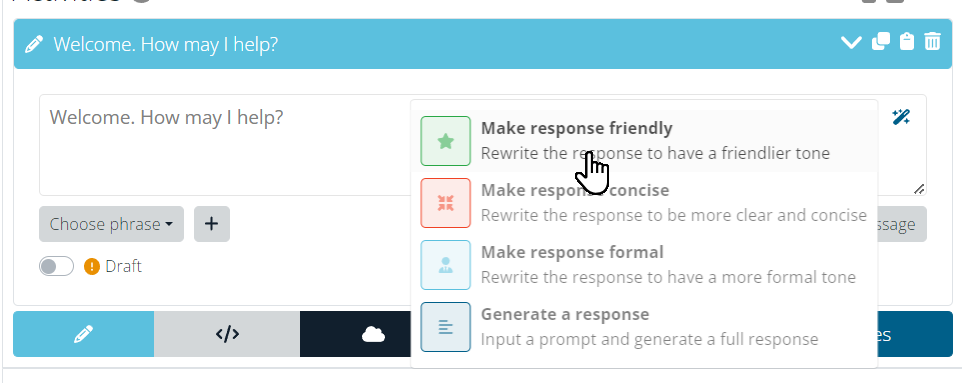Collapse the activity with the header chevron

click(851, 42)
